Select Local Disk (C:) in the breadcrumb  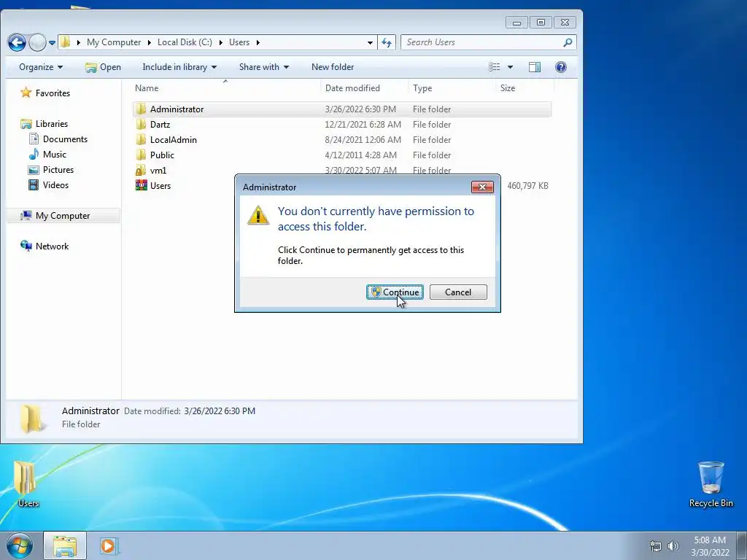(x=185, y=42)
